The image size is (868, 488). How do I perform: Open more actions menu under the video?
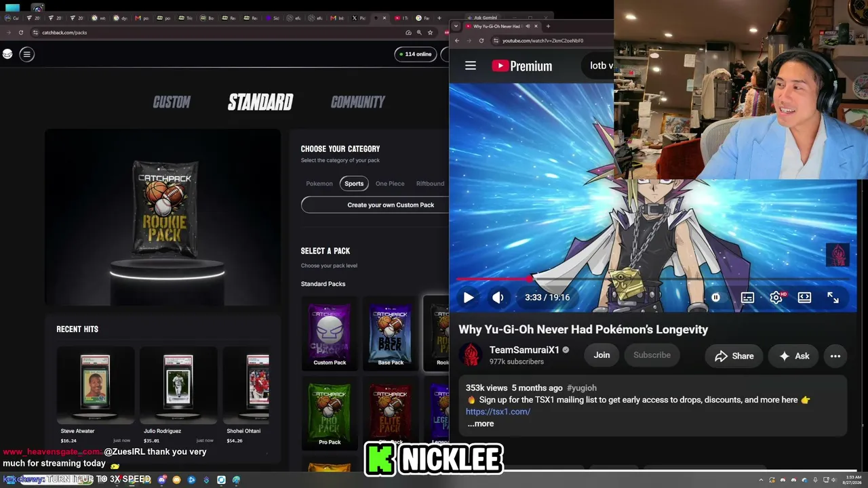(x=835, y=356)
